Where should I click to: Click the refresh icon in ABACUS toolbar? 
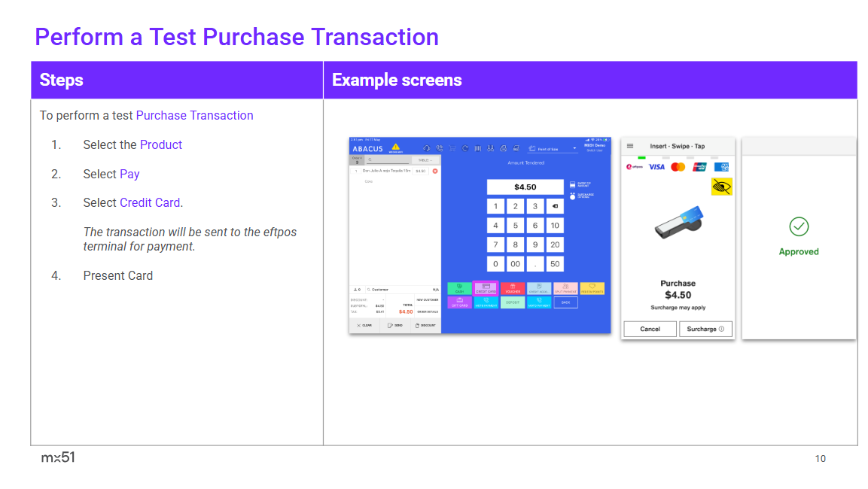coord(465,148)
